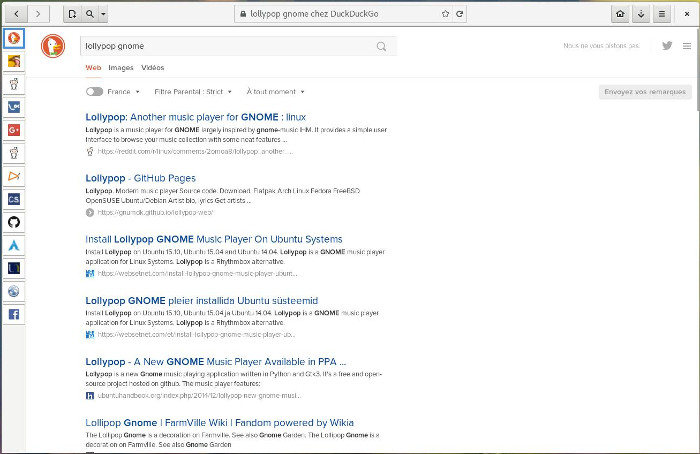700x454 pixels.
Task: Click the browser back arrow button
Action: pyautogui.click(x=17, y=15)
